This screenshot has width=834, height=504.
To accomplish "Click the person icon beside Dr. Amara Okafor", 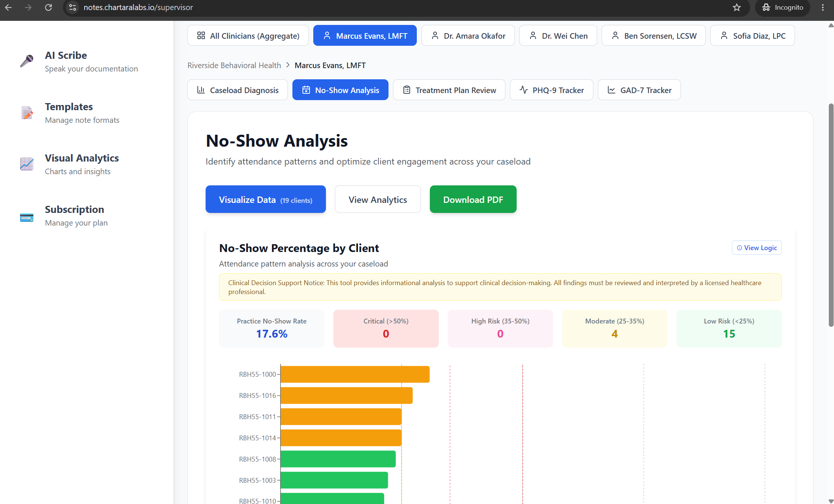I will coord(435,35).
